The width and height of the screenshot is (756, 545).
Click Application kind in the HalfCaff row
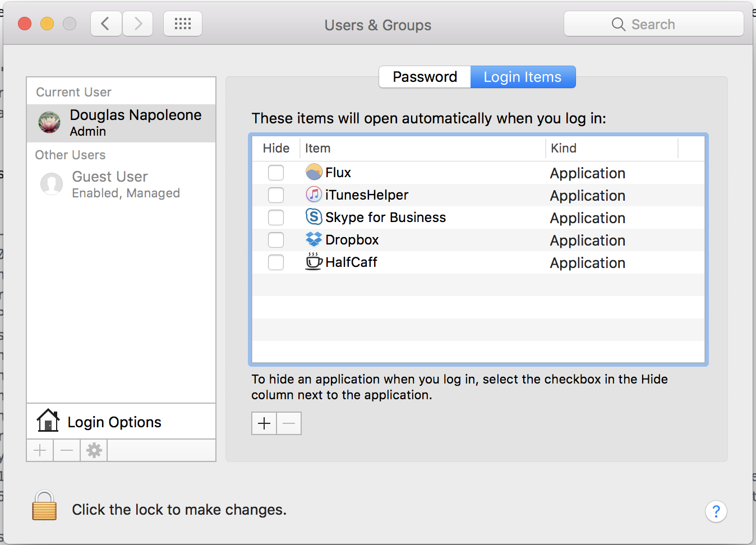[588, 263]
